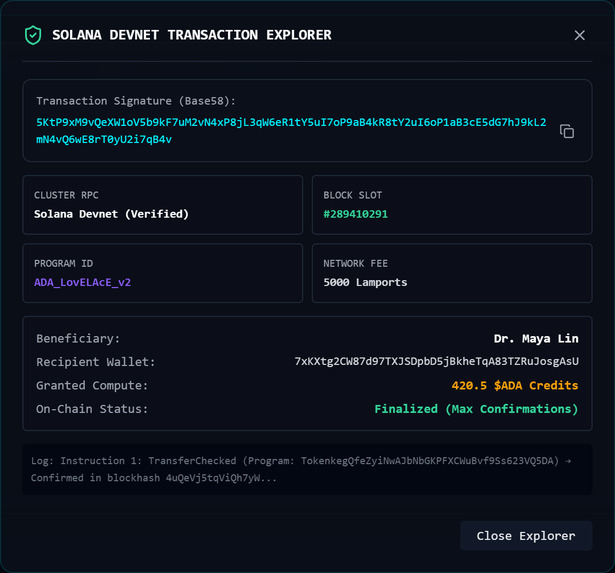
Task: Click the 420.5 $ADA Credits value
Action: [x=515, y=386]
